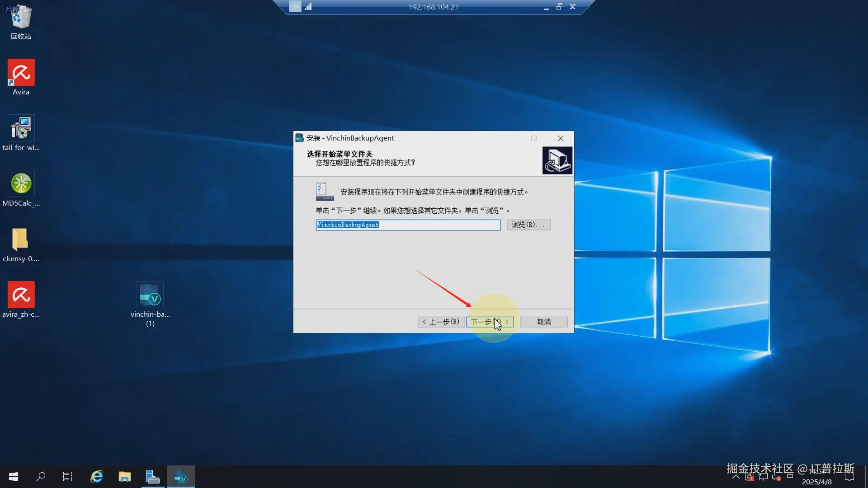Click the Next step button in installer
868x488 pixels.
(490, 322)
